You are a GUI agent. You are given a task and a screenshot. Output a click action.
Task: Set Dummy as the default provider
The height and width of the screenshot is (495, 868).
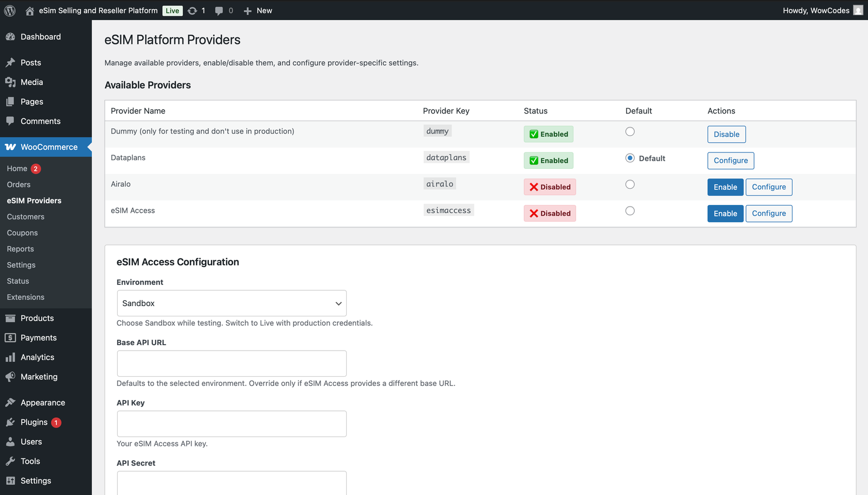coord(629,131)
